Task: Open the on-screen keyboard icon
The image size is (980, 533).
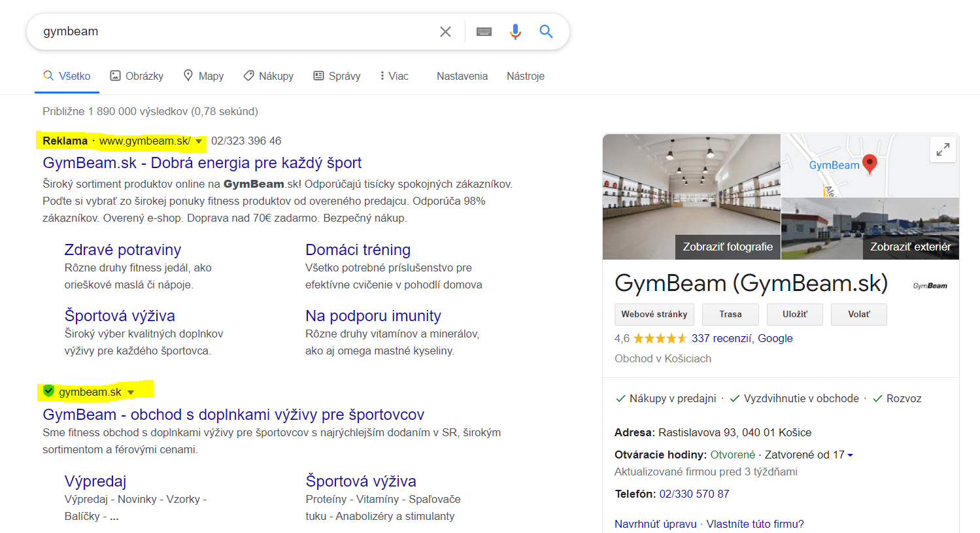Action: (x=484, y=31)
